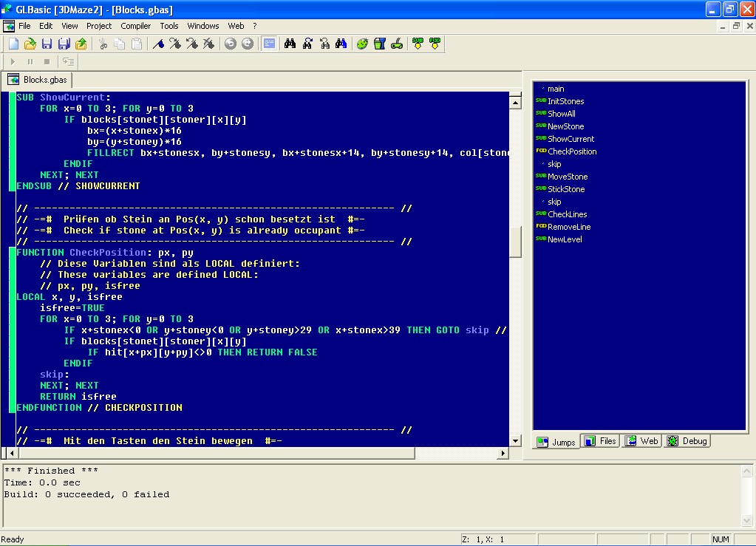Open the Web menu

236,26
